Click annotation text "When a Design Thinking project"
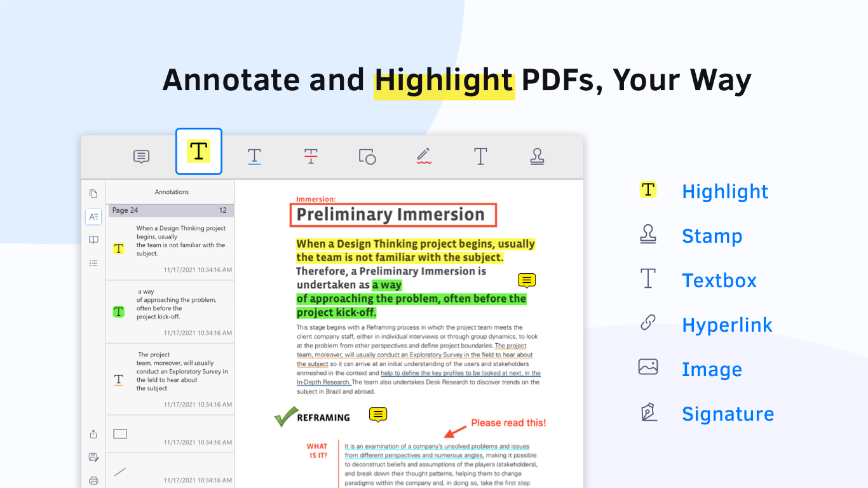 [181, 228]
